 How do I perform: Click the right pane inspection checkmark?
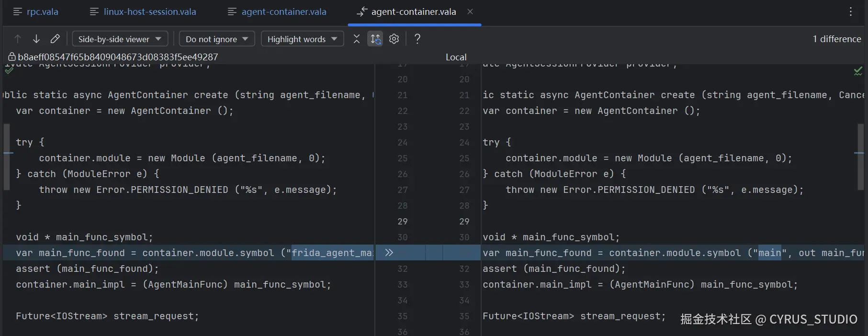[858, 71]
